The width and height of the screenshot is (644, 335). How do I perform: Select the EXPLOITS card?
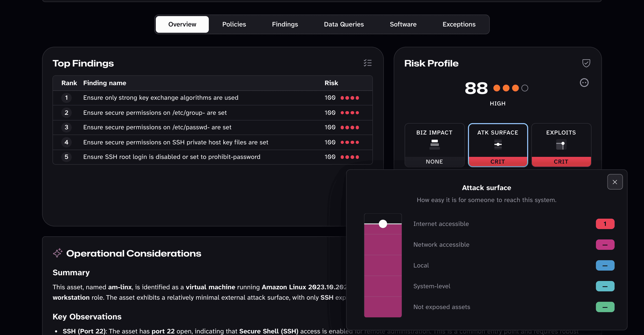pyautogui.click(x=561, y=145)
